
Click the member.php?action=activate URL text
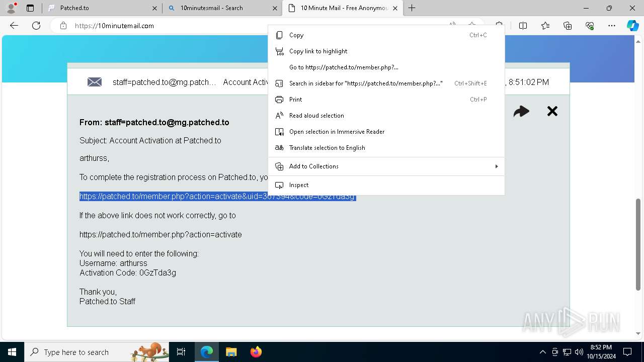(x=160, y=235)
